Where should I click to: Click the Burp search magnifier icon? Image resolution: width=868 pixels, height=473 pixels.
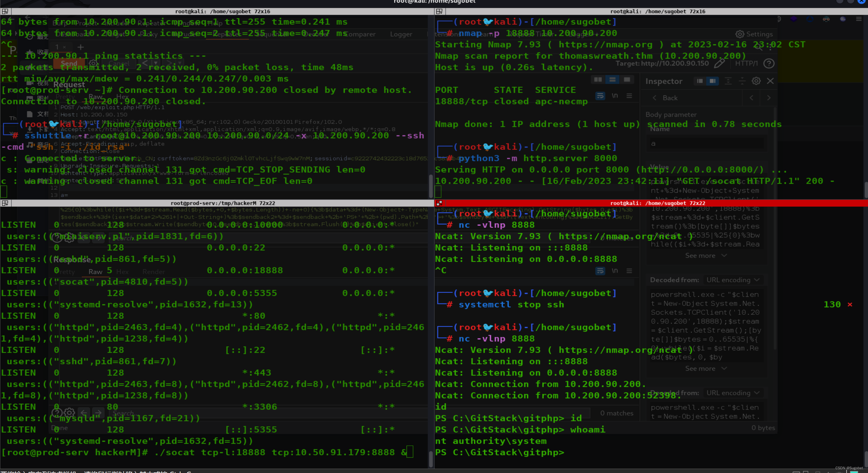(758, 48)
